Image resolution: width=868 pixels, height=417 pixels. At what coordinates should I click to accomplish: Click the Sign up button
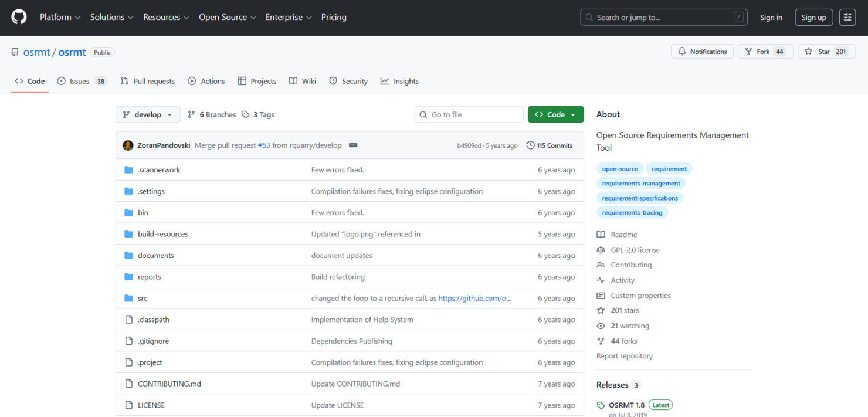click(x=813, y=18)
